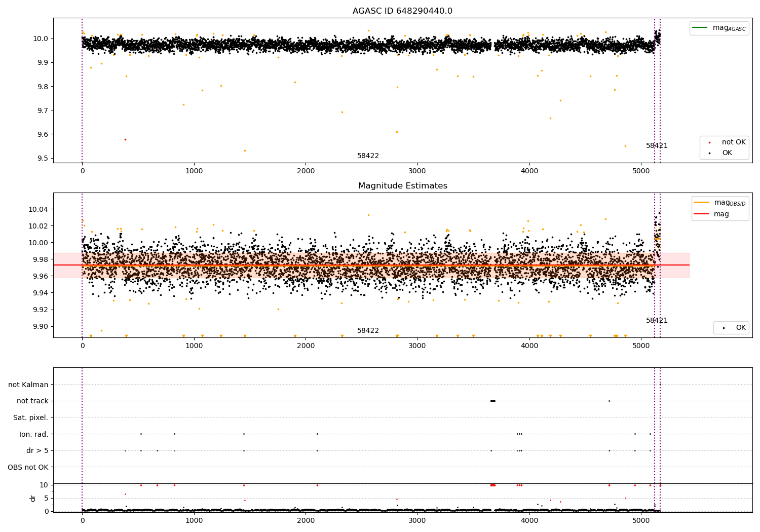Click the red "mag" legend entry in middle plot
The image size is (760, 532).
coord(712,214)
